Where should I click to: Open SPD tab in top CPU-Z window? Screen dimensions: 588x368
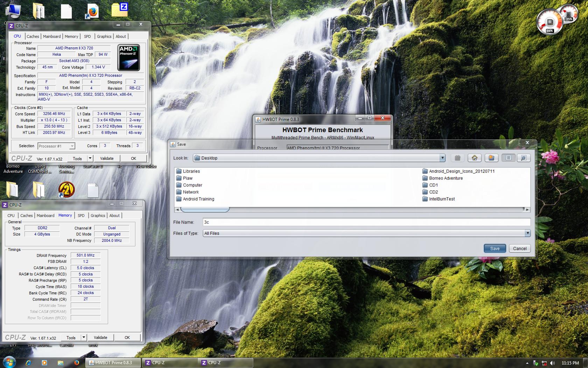[x=87, y=36]
